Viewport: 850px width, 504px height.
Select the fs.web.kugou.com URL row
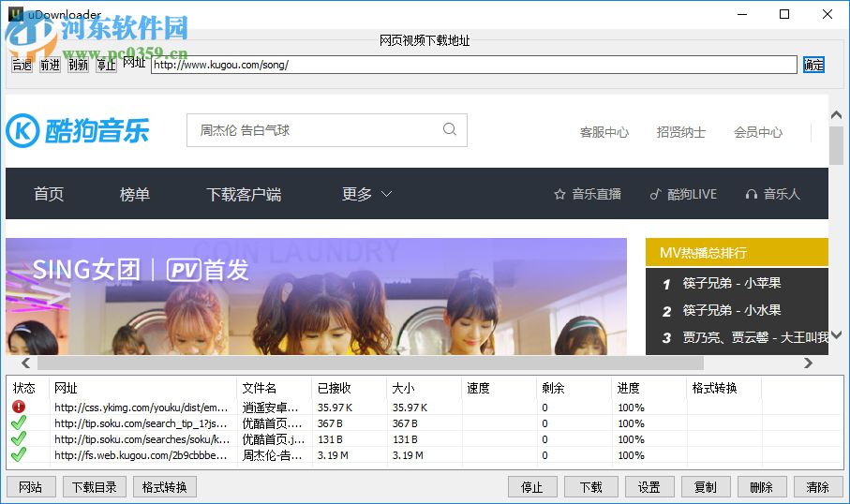(141, 455)
